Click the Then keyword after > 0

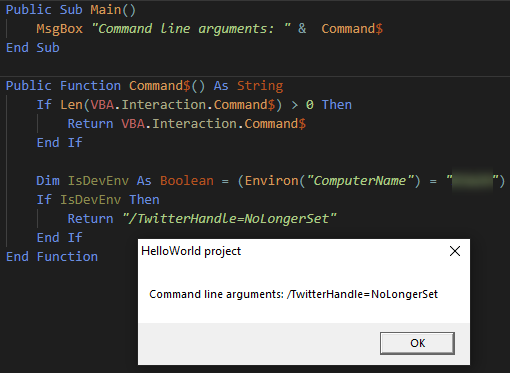point(337,105)
